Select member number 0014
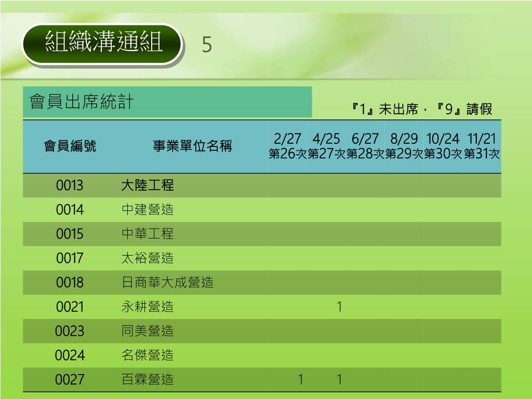532x399 pixels. [70, 210]
